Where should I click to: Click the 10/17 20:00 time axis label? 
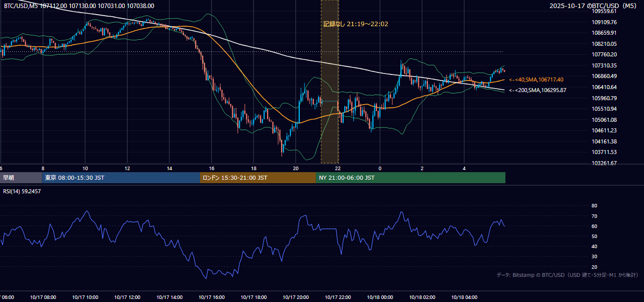point(296,297)
